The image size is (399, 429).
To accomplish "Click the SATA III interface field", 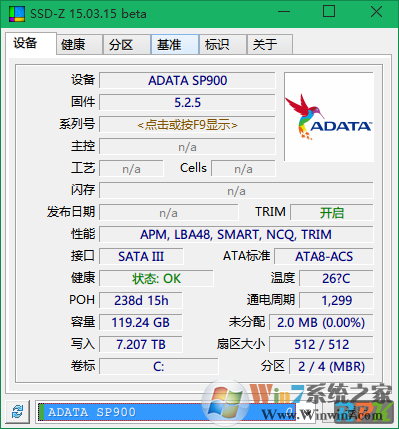I will click(141, 256).
